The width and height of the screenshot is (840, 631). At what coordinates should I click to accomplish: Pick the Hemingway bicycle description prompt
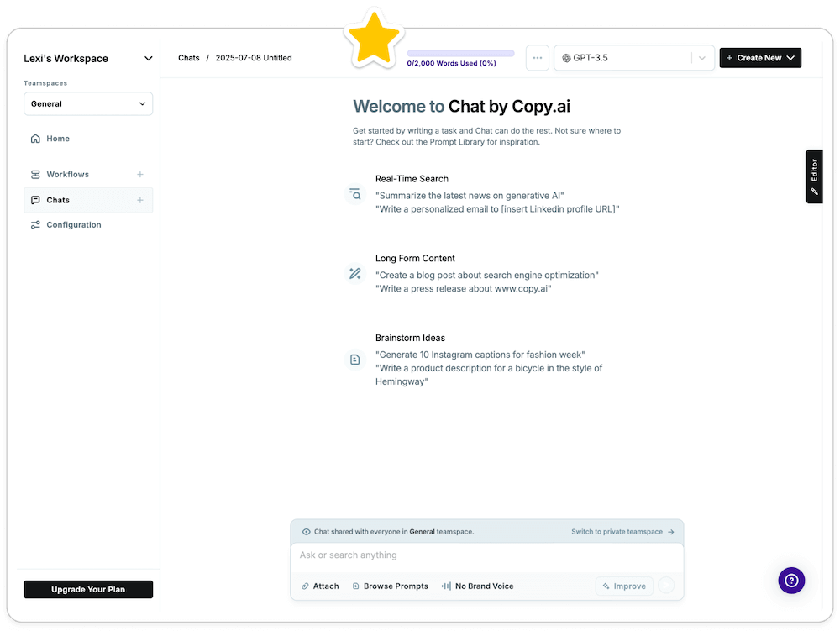pos(489,375)
